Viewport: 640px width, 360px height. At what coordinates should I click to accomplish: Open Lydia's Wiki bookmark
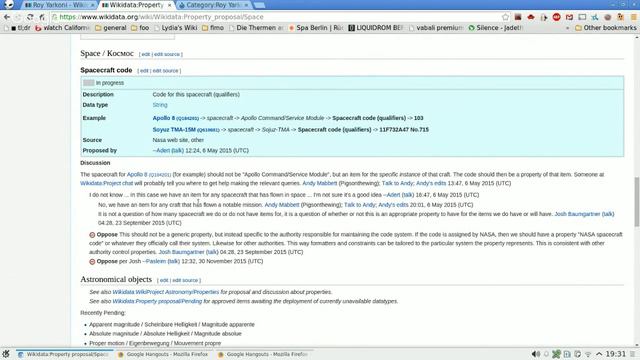pyautogui.click(x=176, y=28)
